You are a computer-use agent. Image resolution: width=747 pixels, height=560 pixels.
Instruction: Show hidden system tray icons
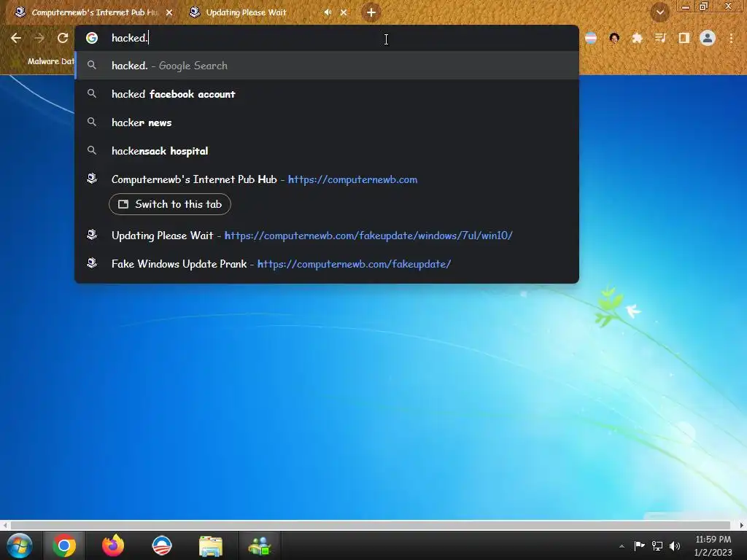pyautogui.click(x=622, y=546)
